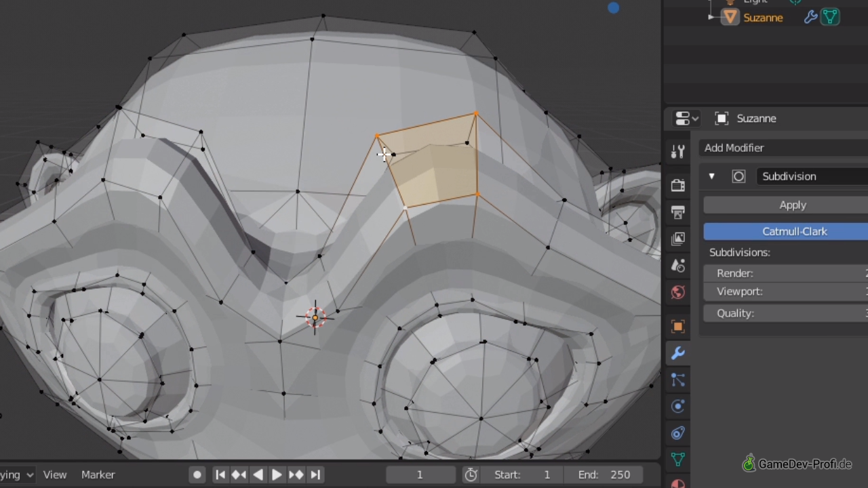Click the Subdivision modifier name field
Image resolution: width=868 pixels, height=488 pixels.
[x=812, y=176]
